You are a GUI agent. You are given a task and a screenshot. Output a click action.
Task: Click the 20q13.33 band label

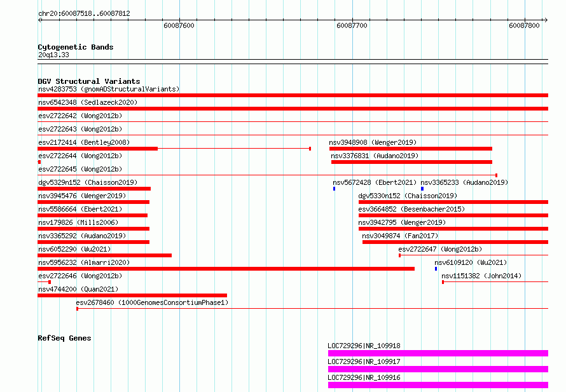pos(53,55)
